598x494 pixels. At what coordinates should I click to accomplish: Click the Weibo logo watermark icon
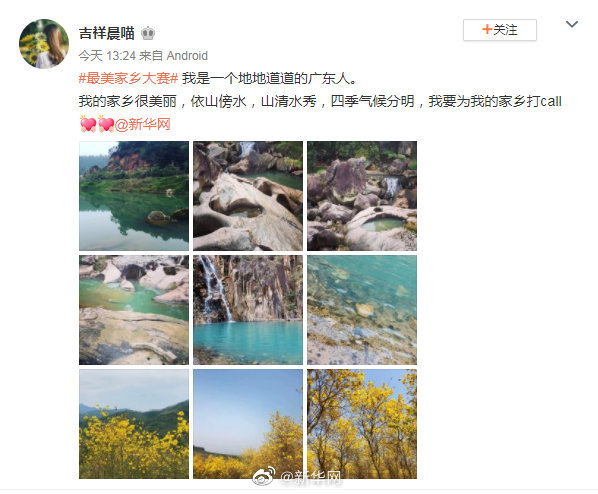264,476
